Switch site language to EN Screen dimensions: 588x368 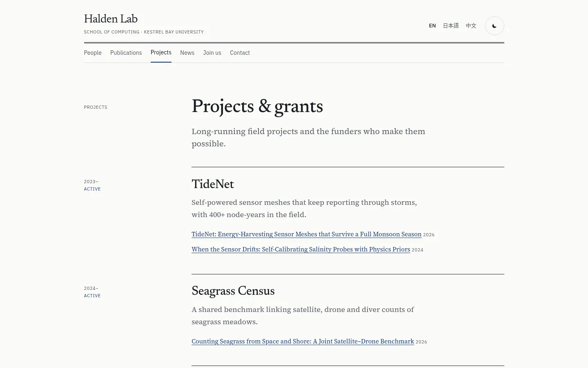432,26
